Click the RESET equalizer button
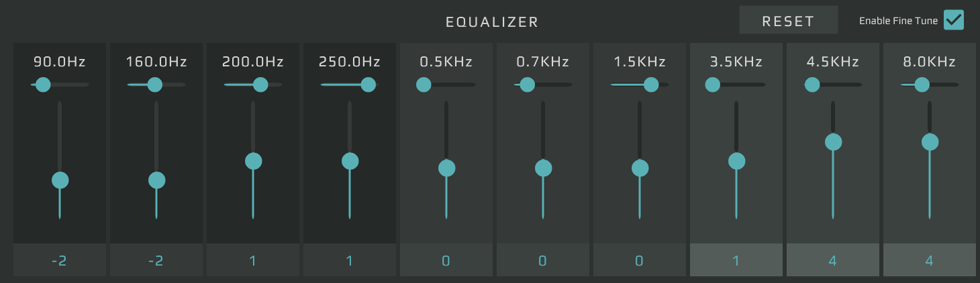 pyautogui.click(x=788, y=21)
